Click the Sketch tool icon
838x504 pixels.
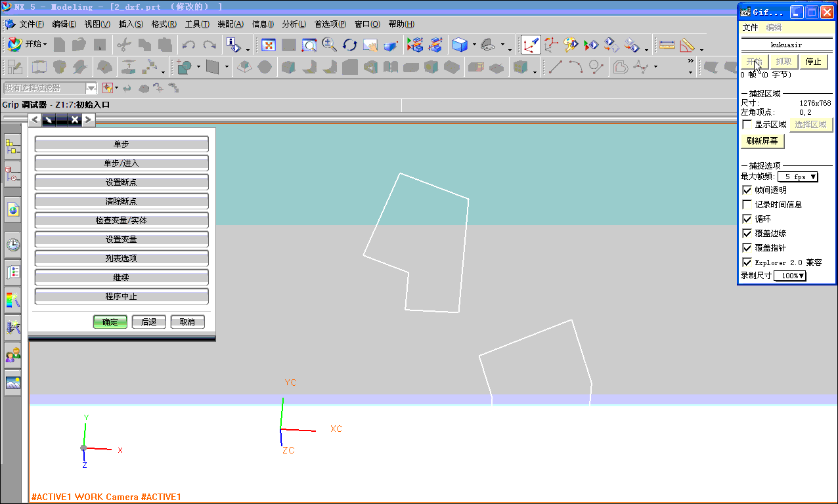(15, 67)
